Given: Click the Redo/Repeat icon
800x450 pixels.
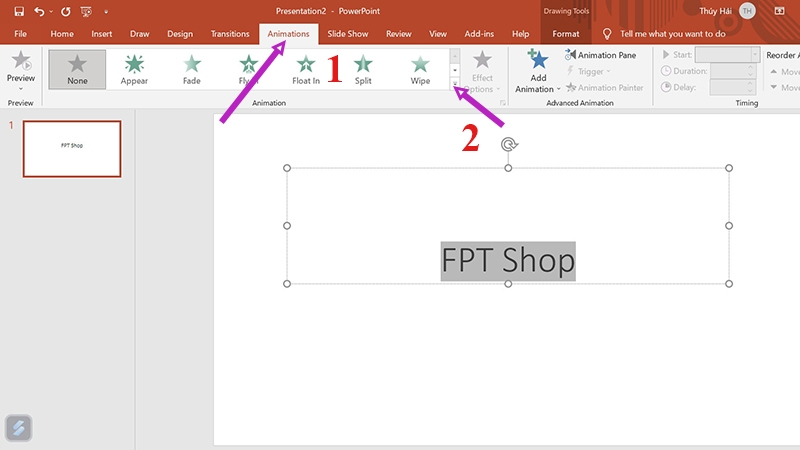Looking at the screenshot, I should [x=66, y=11].
